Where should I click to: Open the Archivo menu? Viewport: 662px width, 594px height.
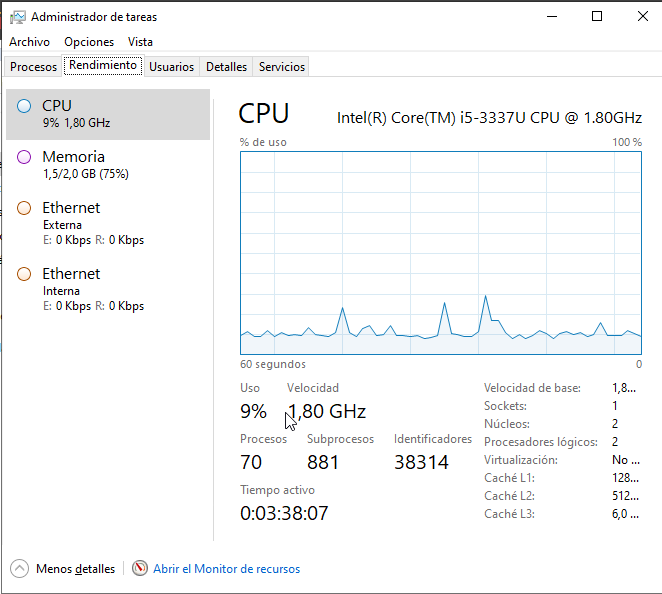29,42
